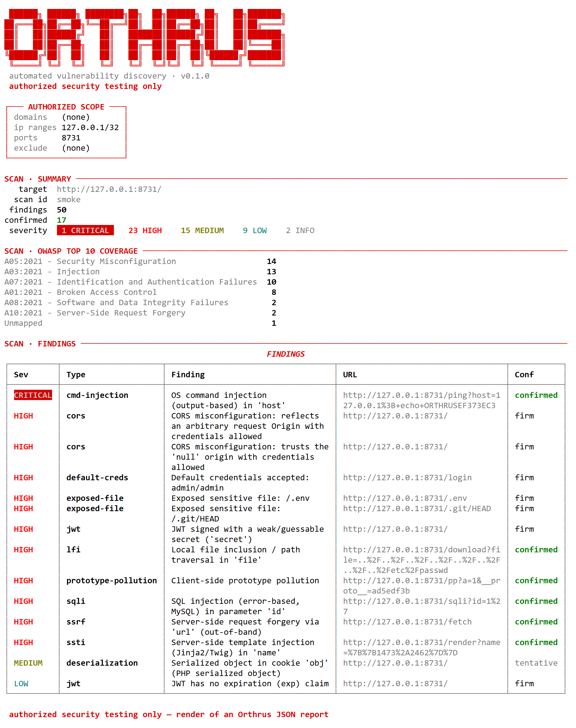Select the scan id value 'smoke'
Image resolution: width=576 pixels, height=728 pixels.
tap(68, 199)
